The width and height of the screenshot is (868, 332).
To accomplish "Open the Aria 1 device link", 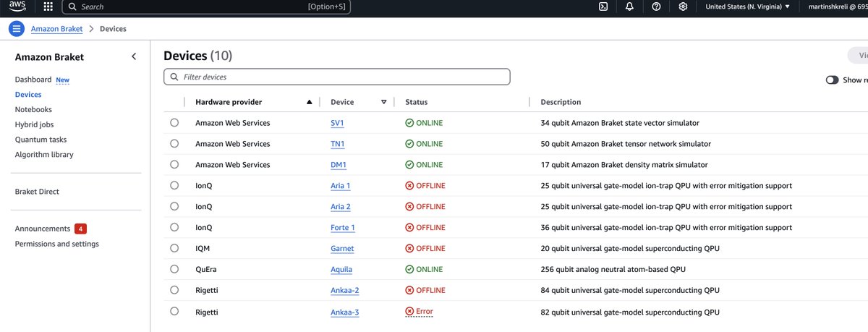I will coord(341,186).
